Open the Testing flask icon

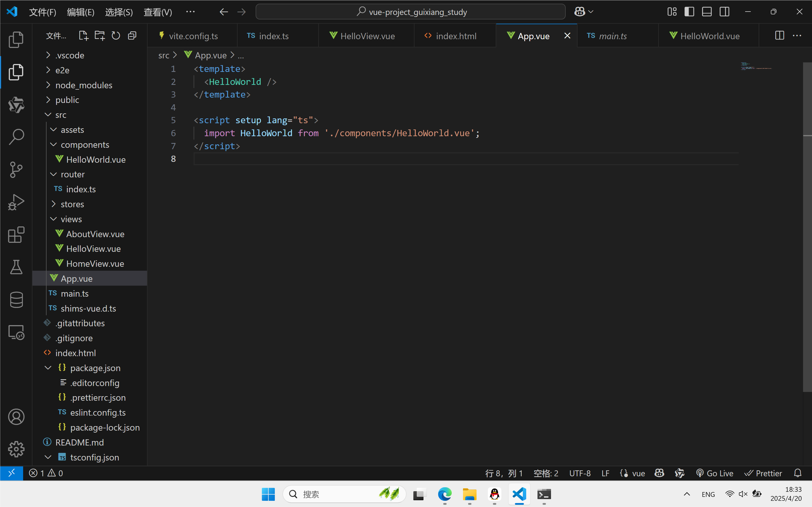click(x=16, y=267)
